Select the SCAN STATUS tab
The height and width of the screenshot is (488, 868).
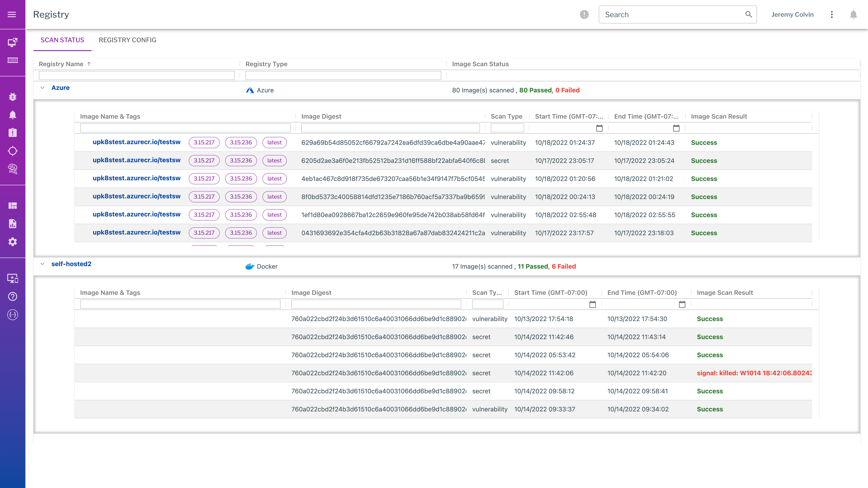62,40
